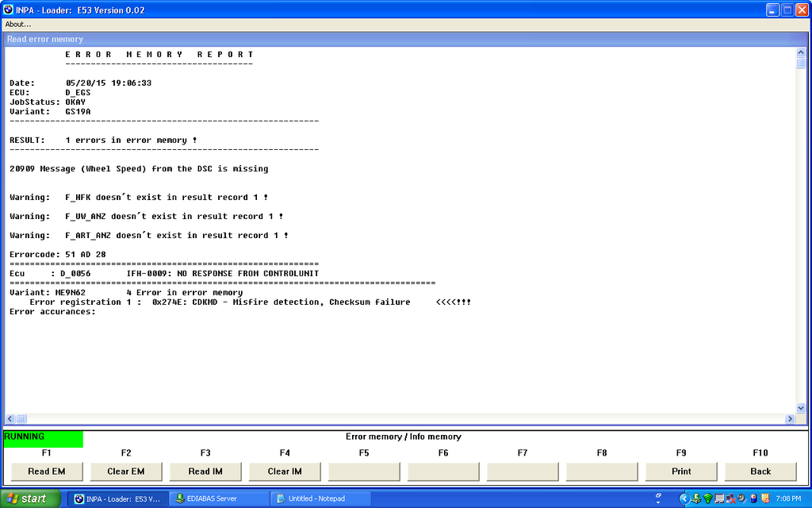Open the green wireless network tray icon
The height and width of the screenshot is (508, 812).
click(707, 498)
